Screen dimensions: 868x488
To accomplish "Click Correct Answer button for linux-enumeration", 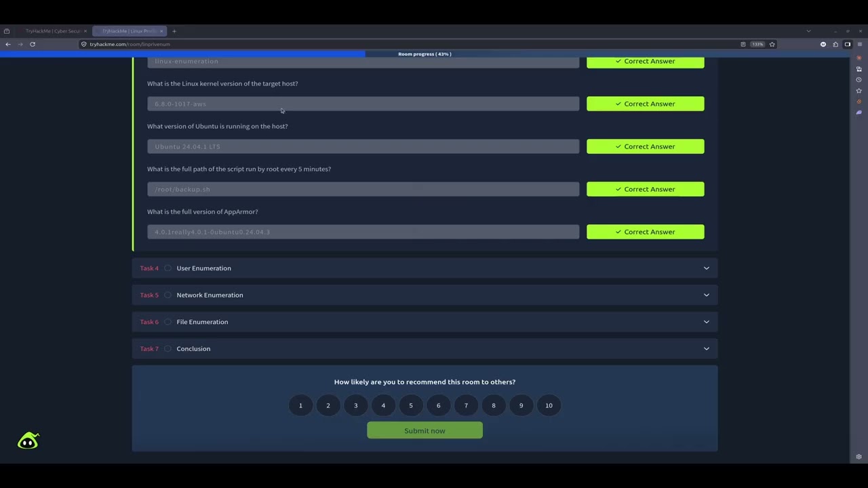I will coord(645,62).
